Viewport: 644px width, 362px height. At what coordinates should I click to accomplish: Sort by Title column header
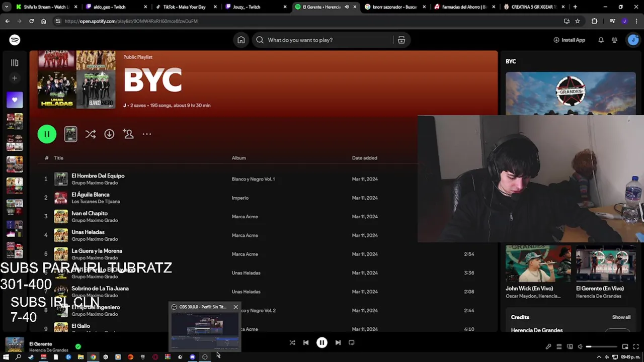[x=58, y=158]
